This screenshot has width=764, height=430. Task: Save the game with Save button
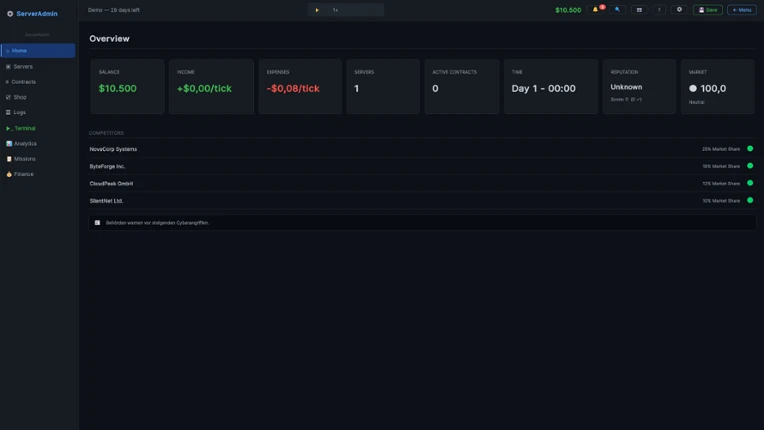(x=708, y=10)
